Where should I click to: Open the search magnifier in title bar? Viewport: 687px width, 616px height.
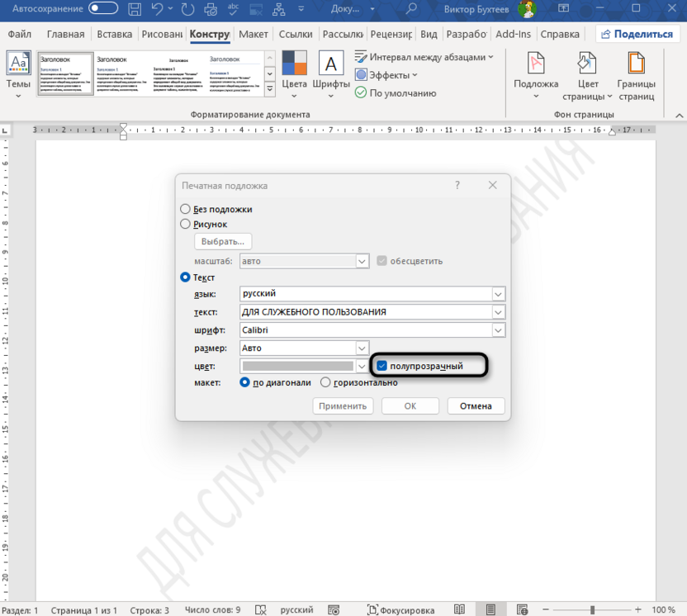coord(411,9)
